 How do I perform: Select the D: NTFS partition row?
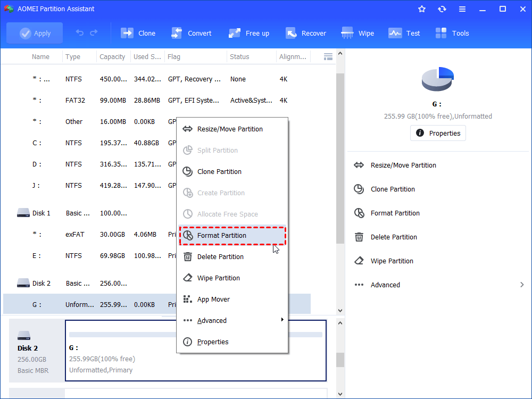point(157,164)
